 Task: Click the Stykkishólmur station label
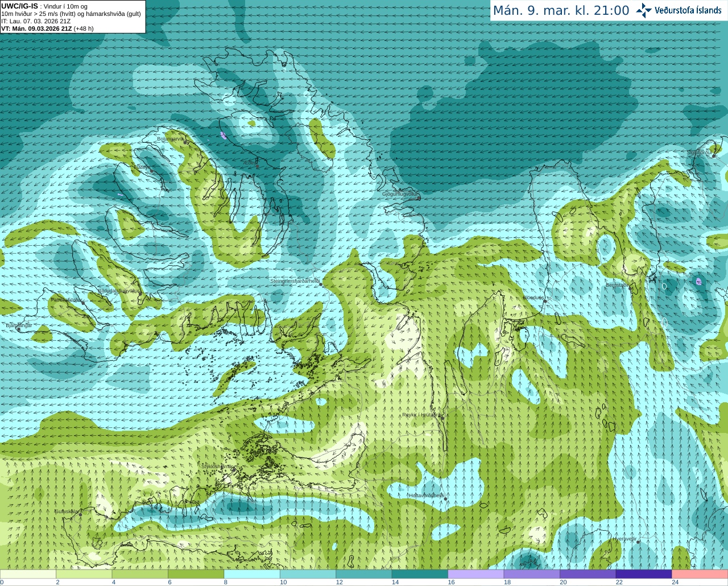(217, 466)
